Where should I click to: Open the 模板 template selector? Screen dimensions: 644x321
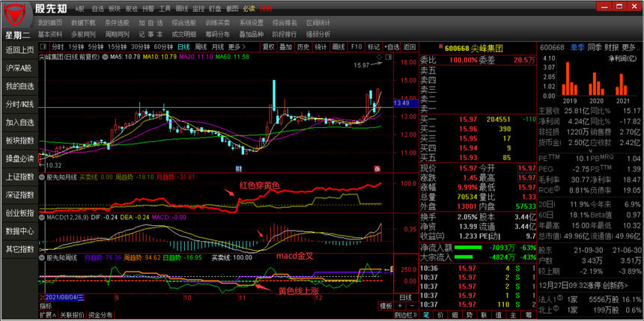385,306
